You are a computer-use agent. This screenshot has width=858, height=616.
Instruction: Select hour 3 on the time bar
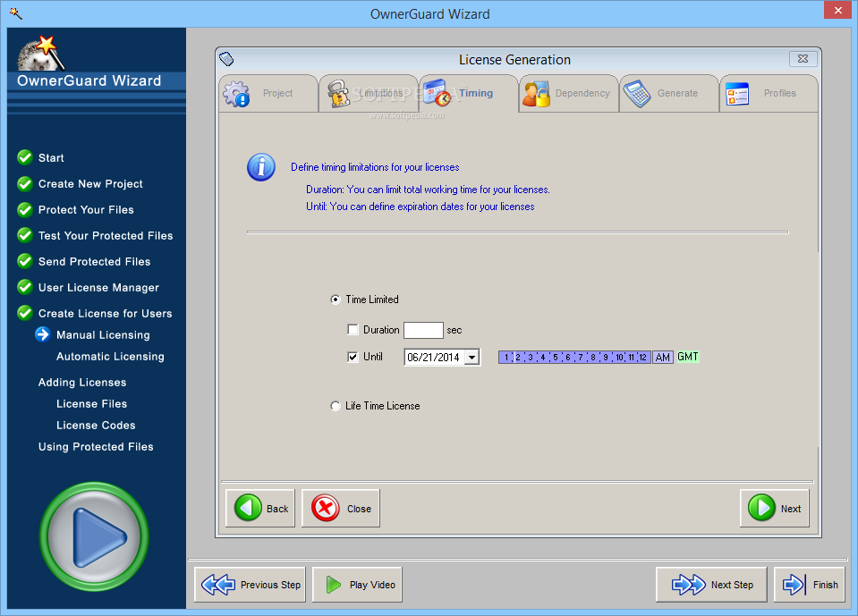click(531, 358)
